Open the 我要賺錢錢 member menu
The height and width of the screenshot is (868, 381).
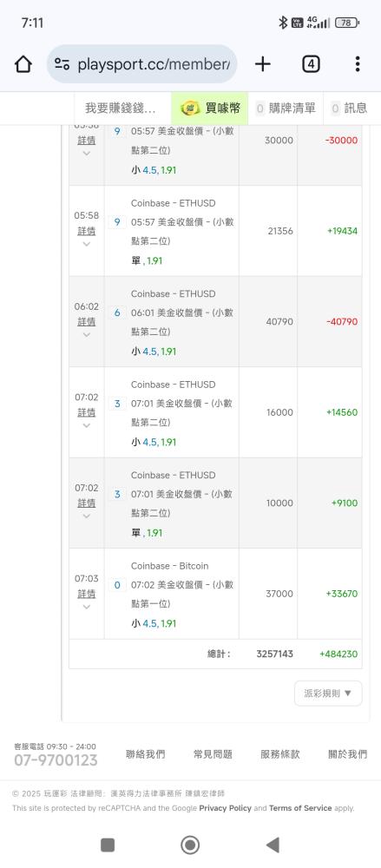coord(121,108)
